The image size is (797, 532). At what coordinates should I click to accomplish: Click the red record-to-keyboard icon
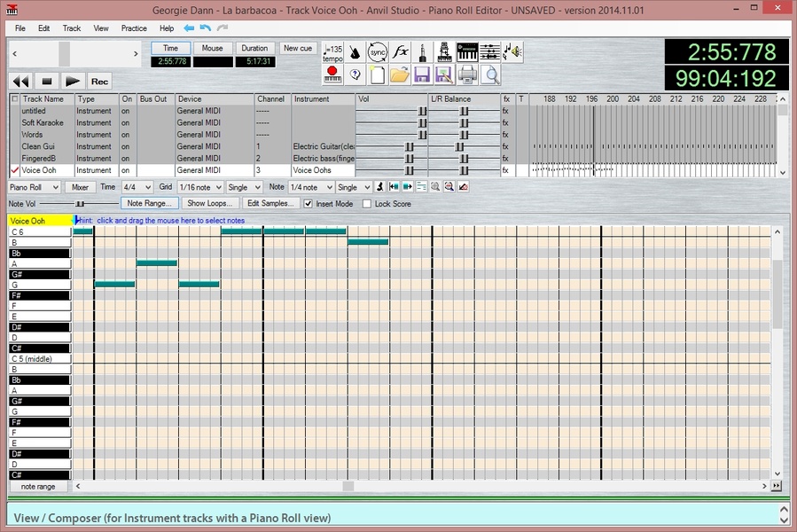point(333,74)
